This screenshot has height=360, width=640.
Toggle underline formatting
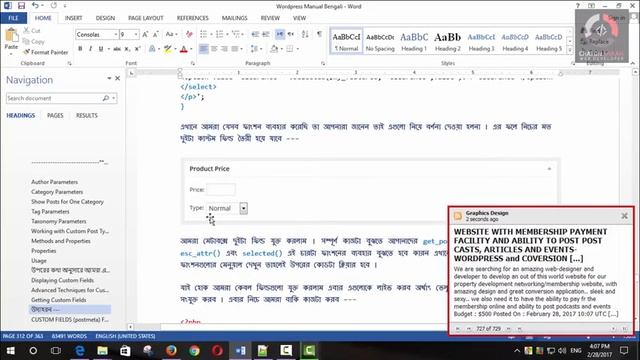[100, 49]
